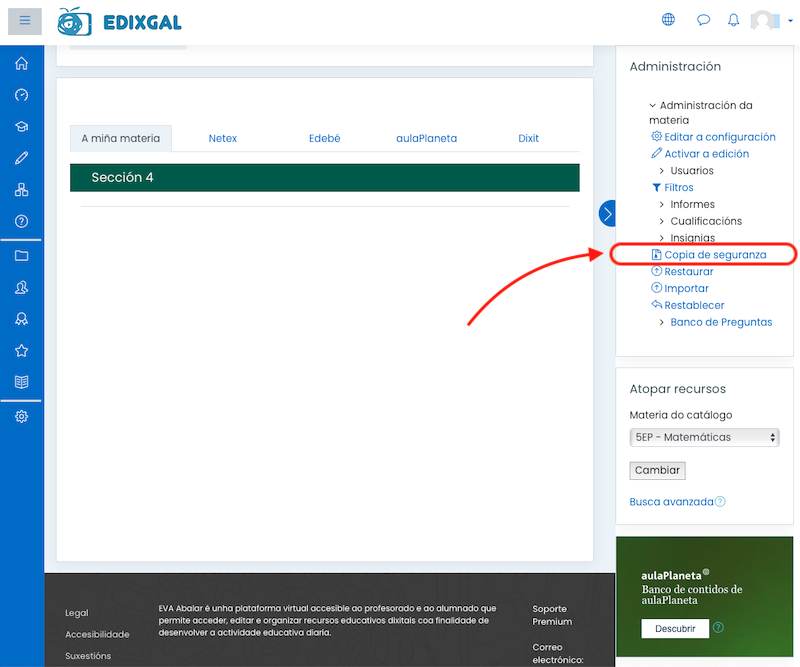The image size is (800, 667).
Task: Open courses via the graduation cap icon
Action: click(20, 126)
